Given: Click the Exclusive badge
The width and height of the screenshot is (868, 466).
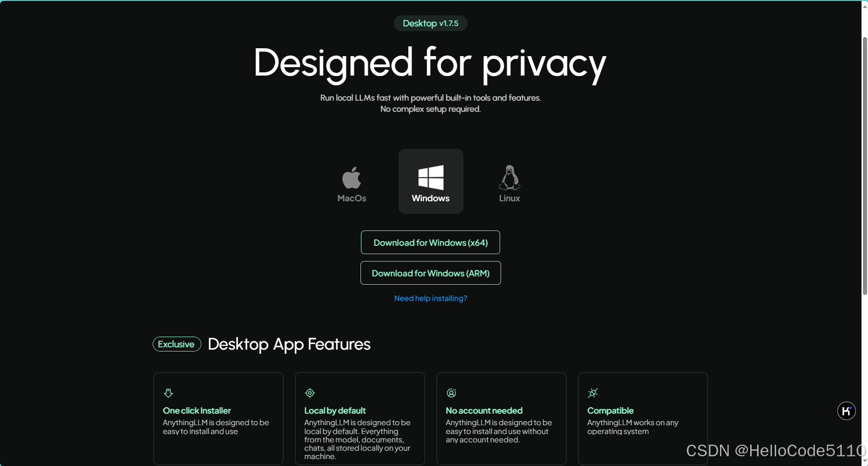Looking at the screenshot, I should point(177,344).
